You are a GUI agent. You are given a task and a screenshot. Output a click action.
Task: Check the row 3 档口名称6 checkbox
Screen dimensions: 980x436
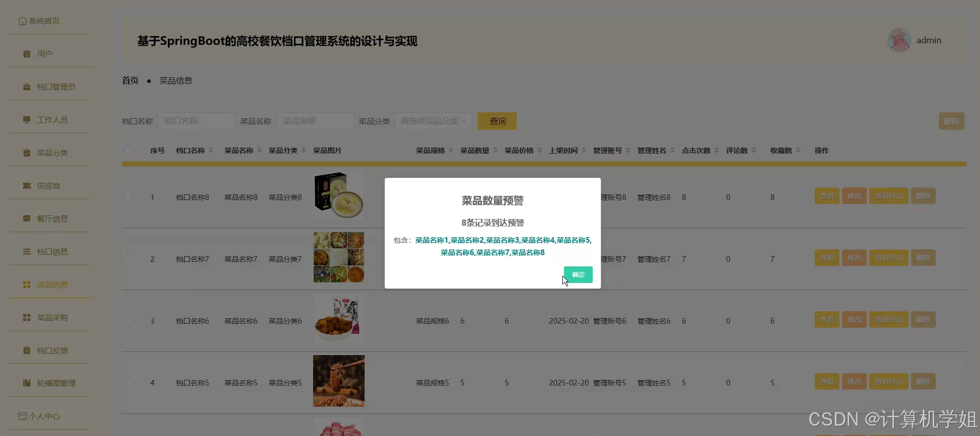click(x=128, y=321)
